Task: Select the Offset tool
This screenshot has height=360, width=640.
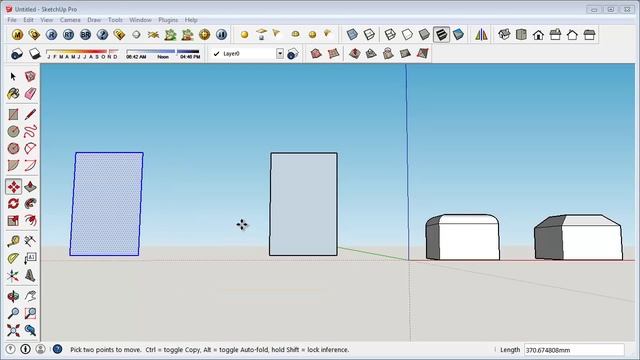Action: (x=30, y=221)
